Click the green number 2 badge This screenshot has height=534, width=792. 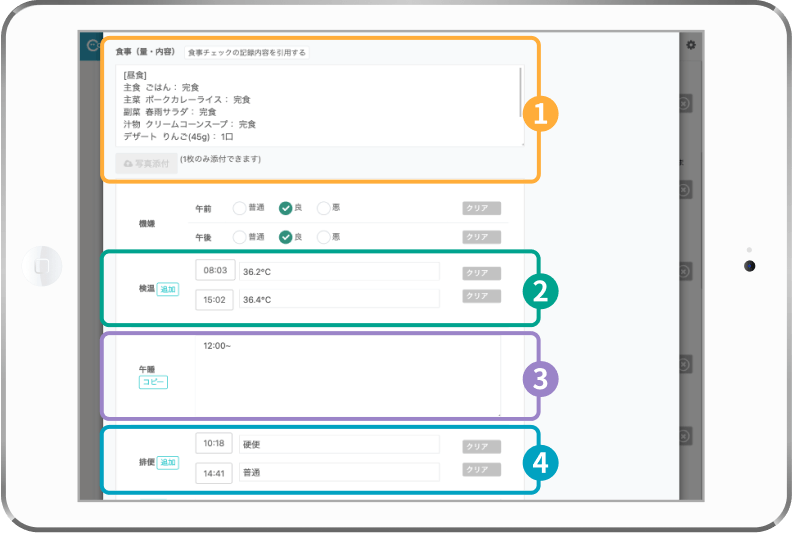coord(539,290)
